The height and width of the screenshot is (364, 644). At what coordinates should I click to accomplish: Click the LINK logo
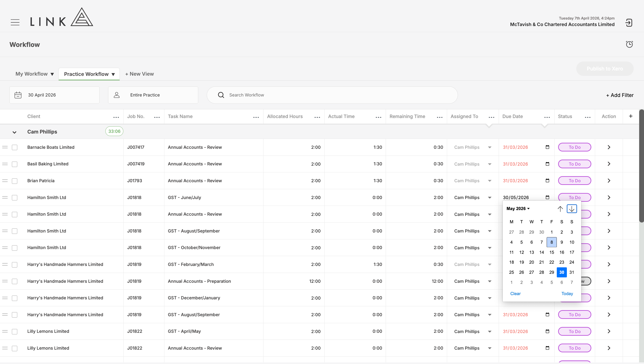coord(61,17)
